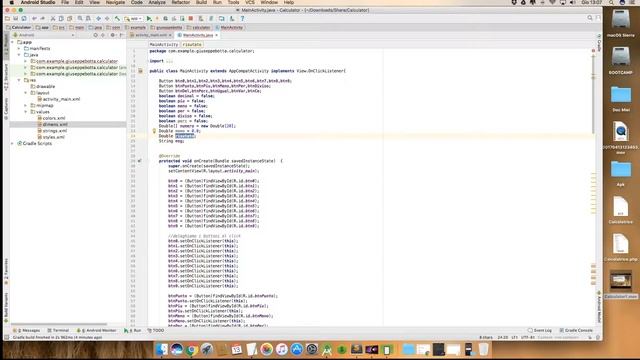The width and height of the screenshot is (640, 360).
Task: Collapse the java folder
Action: point(19,55)
